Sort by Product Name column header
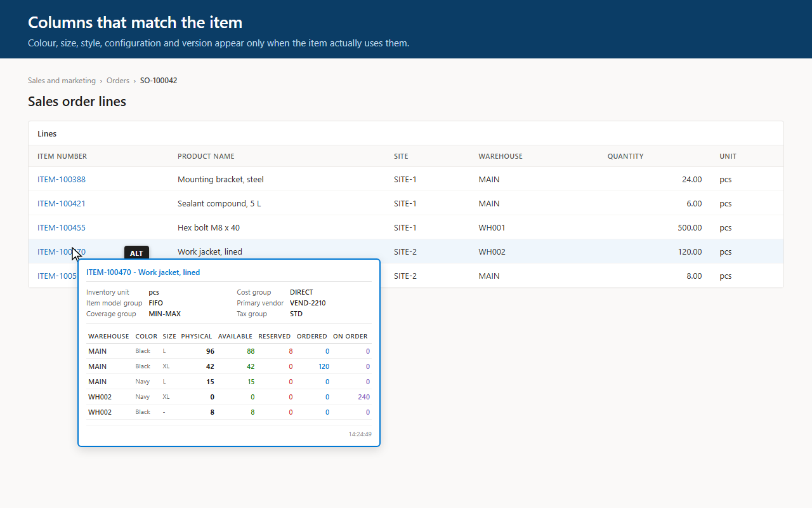This screenshot has width=812, height=508. [x=206, y=156]
